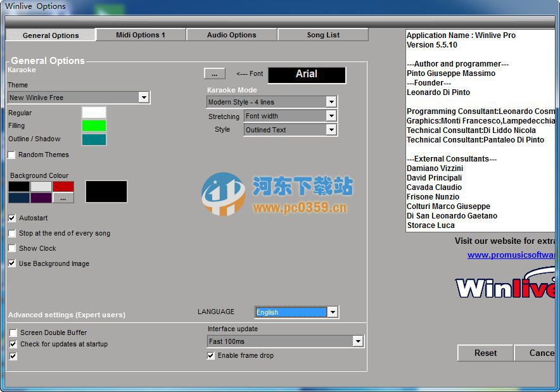Screen dimensions: 560x392
Task: Click the Version 5.5.10 text
Action: pyautogui.click(x=432, y=44)
